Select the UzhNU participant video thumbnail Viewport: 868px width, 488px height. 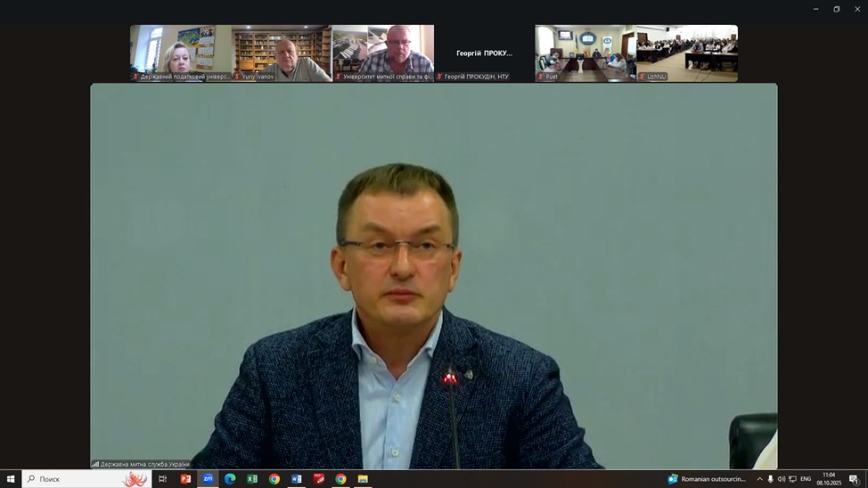coord(687,53)
